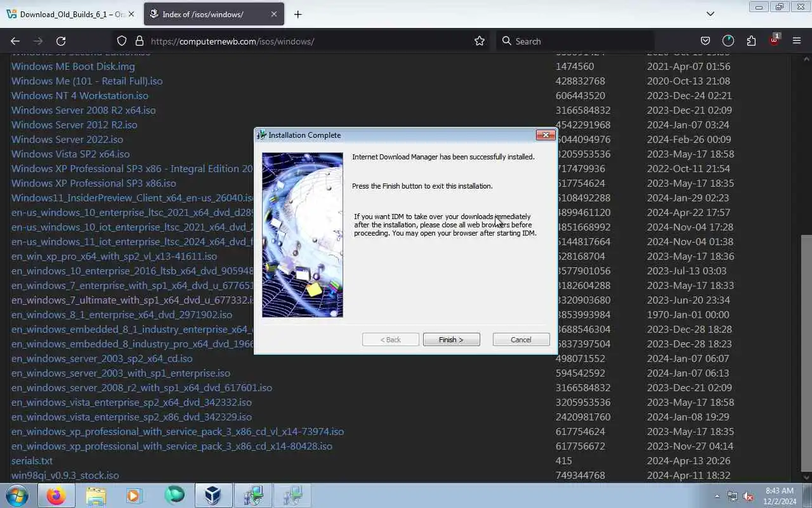The image size is (812, 508).
Task: Open Windows Server 2012 R2.iso link
Action: [x=74, y=124]
